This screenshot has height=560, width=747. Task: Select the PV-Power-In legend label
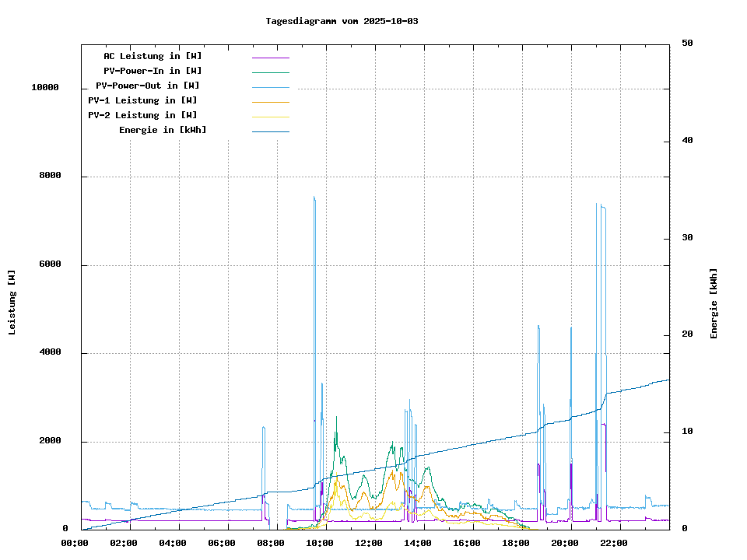click(153, 72)
